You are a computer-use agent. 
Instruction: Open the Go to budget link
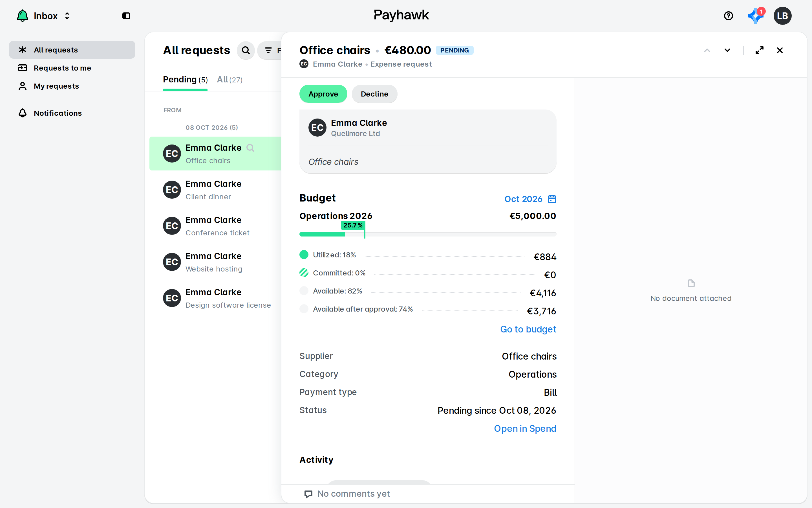click(x=528, y=329)
